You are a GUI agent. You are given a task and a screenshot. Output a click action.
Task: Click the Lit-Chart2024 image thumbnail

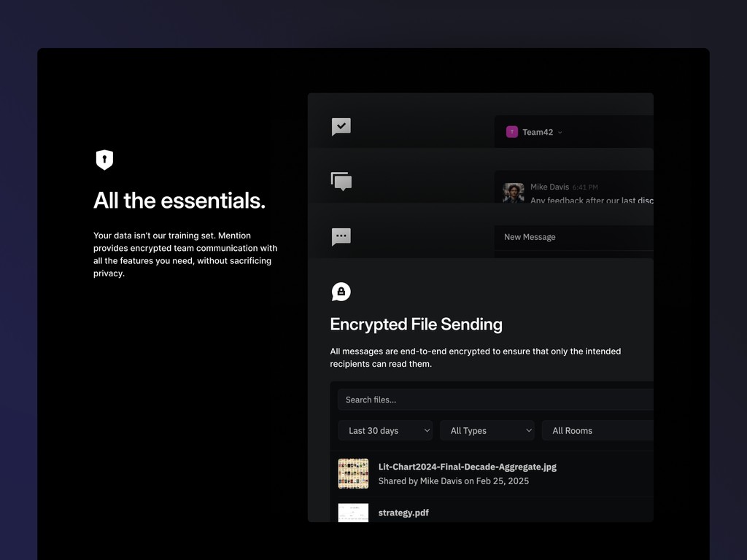click(x=353, y=472)
